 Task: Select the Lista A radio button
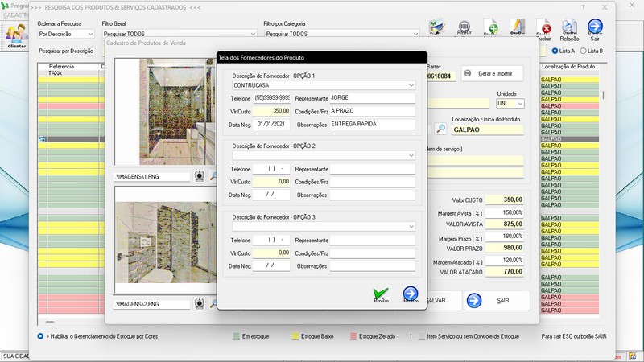554,51
